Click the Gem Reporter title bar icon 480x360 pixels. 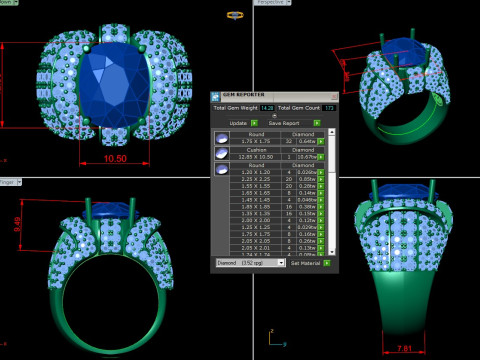click(215, 97)
